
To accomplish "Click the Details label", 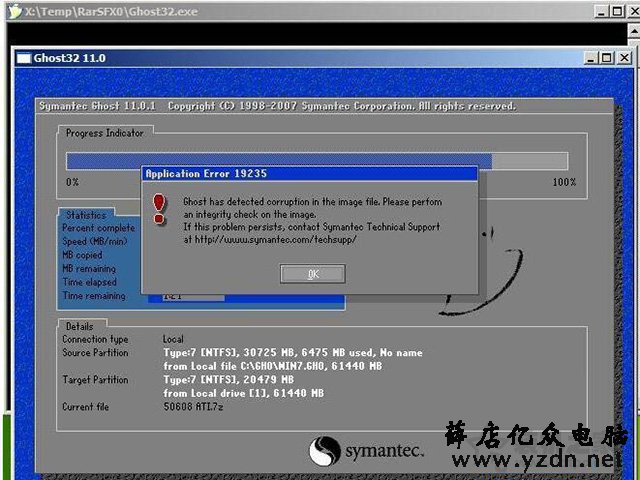I will (x=80, y=327).
